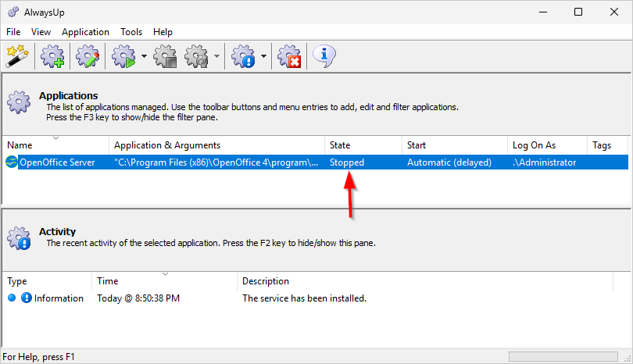
Task: Restart the application with gear-refresh icon
Action: pyautogui.click(x=197, y=55)
